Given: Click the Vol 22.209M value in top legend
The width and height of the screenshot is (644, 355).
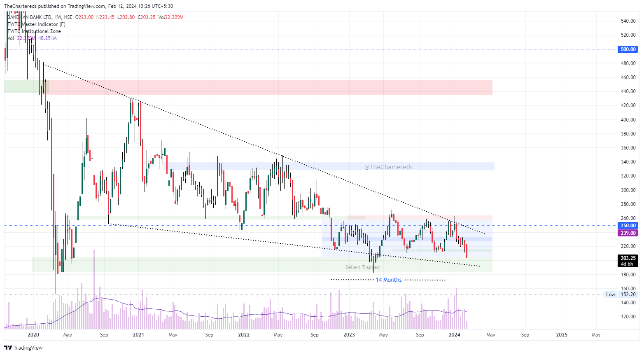Looking at the screenshot, I should [171, 17].
